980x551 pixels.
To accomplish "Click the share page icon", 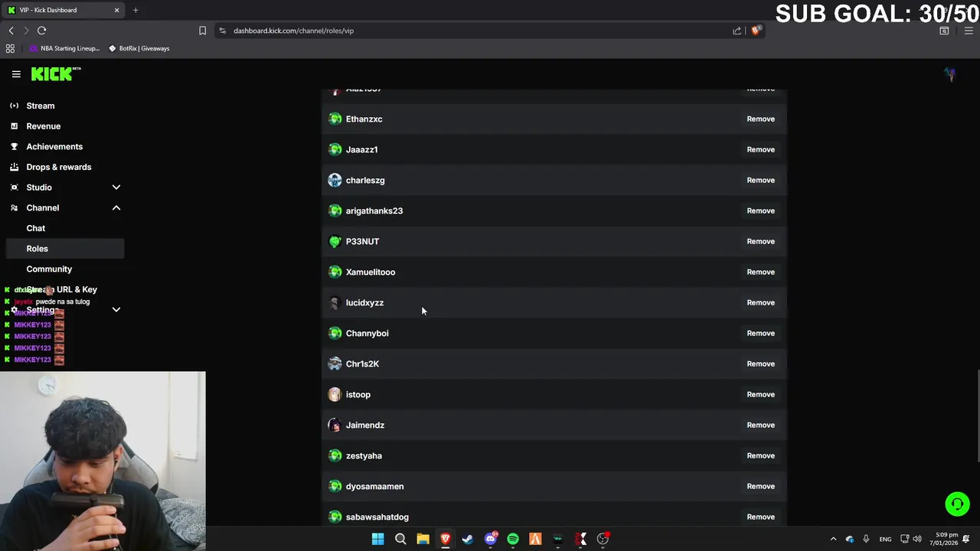I will 737,31.
